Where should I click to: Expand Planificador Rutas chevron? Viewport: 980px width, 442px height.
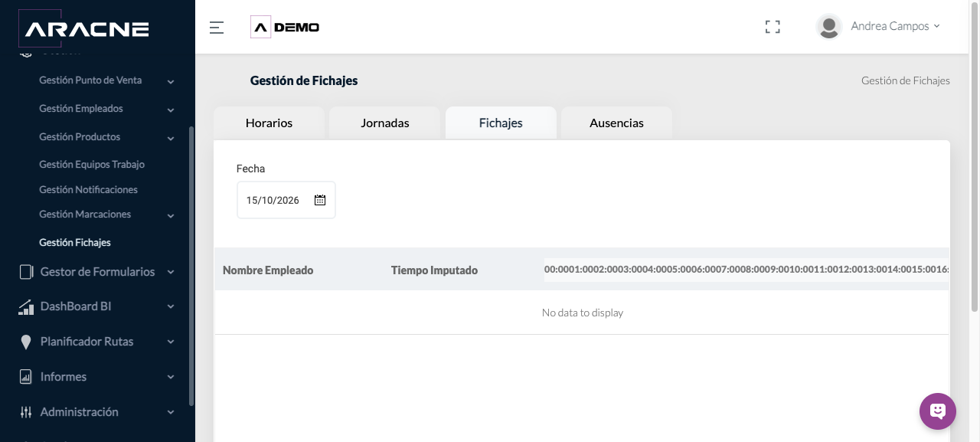[171, 342]
